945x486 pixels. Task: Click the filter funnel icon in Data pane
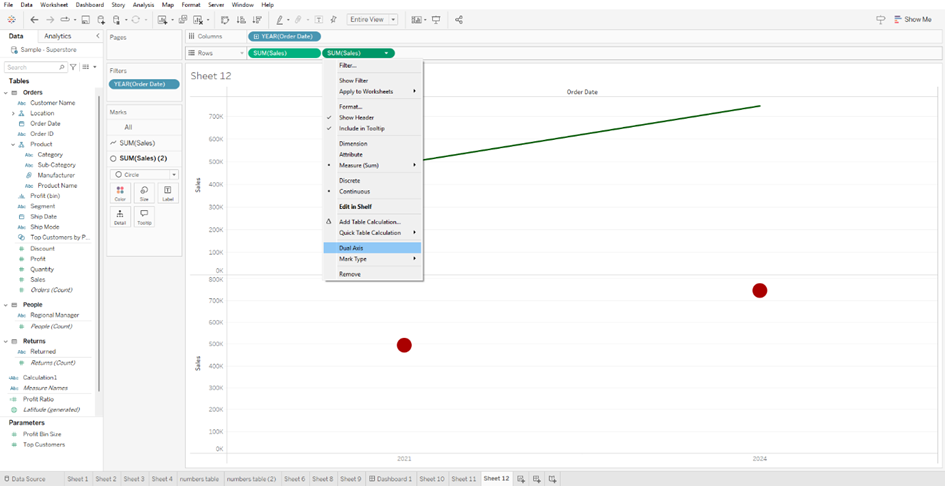(73, 67)
